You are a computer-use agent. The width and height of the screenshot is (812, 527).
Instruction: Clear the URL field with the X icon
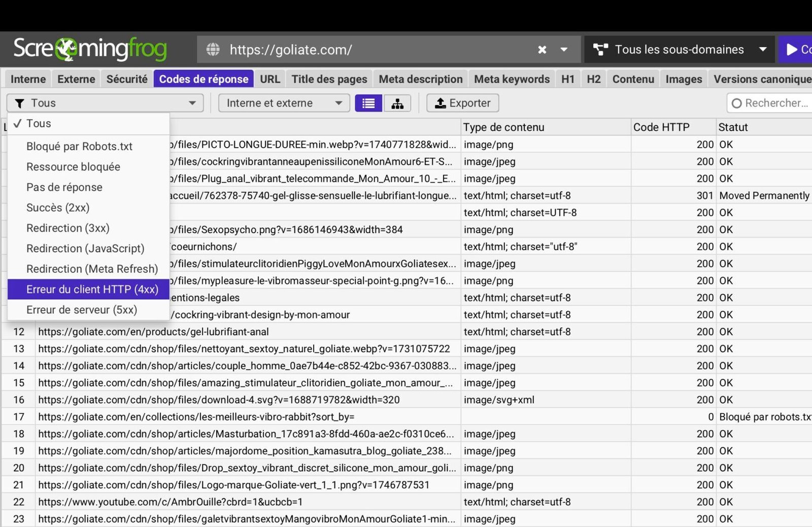point(542,50)
